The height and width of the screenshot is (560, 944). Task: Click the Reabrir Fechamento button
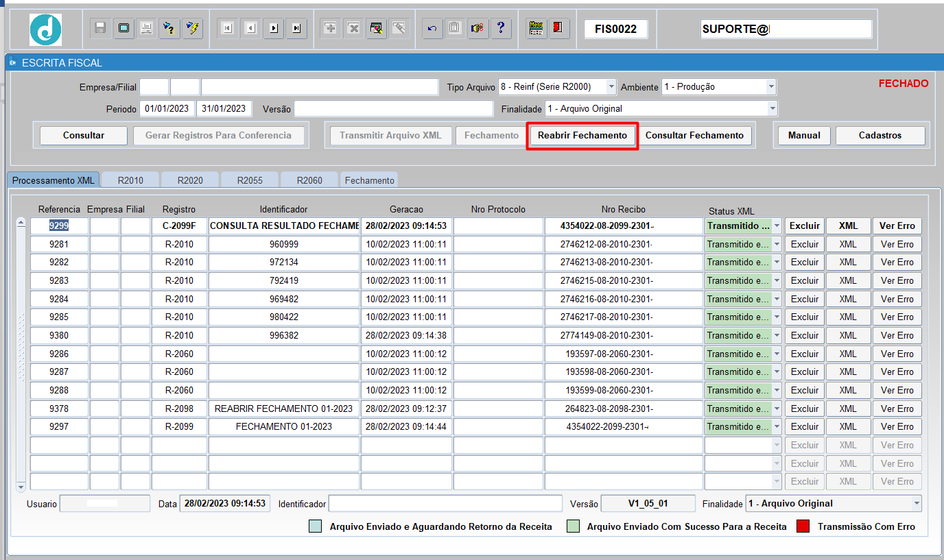(x=582, y=136)
